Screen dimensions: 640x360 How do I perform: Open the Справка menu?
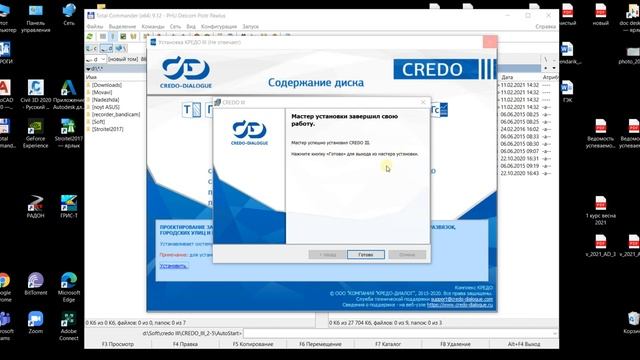tap(546, 27)
